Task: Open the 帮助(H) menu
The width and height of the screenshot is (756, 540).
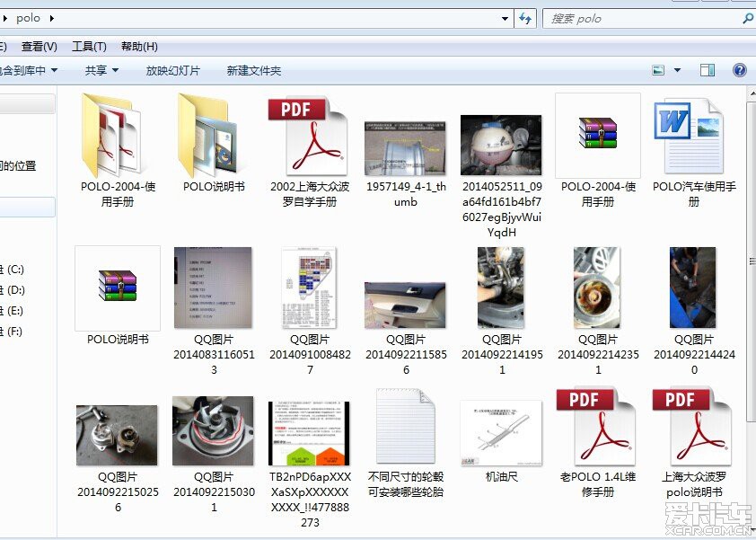Action: (139, 47)
